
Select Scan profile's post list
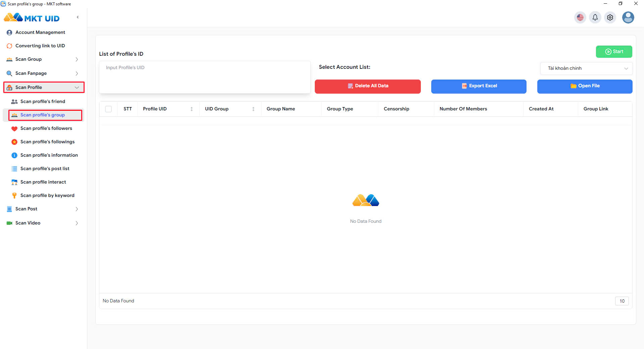45,169
